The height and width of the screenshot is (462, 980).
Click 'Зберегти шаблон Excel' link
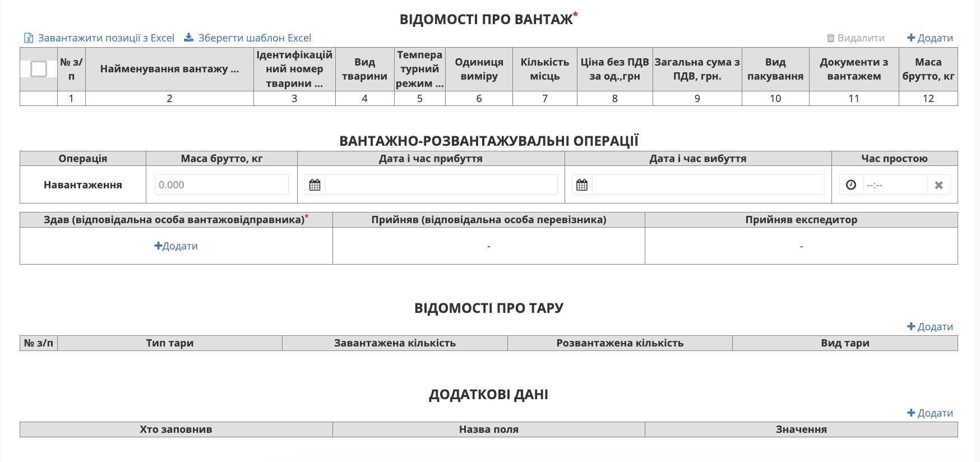(x=248, y=38)
